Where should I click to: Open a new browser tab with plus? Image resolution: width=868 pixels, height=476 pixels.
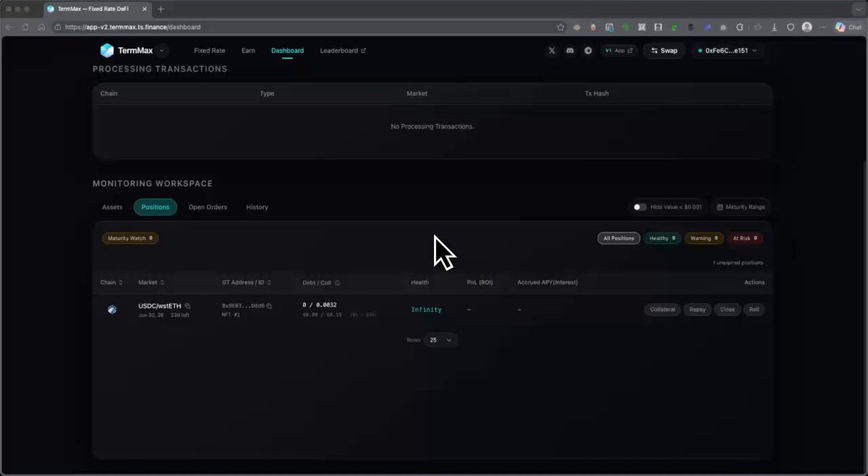coord(161,9)
